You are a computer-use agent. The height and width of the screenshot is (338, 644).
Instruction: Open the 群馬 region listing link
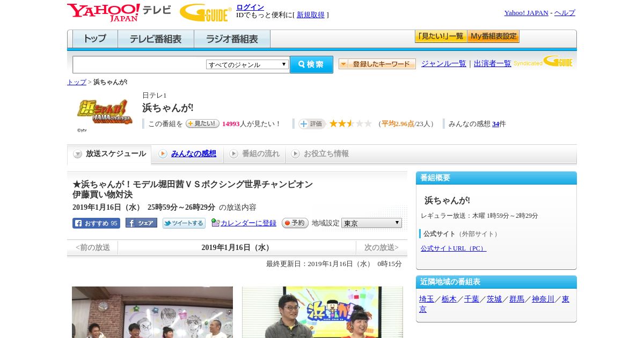(x=517, y=299)
